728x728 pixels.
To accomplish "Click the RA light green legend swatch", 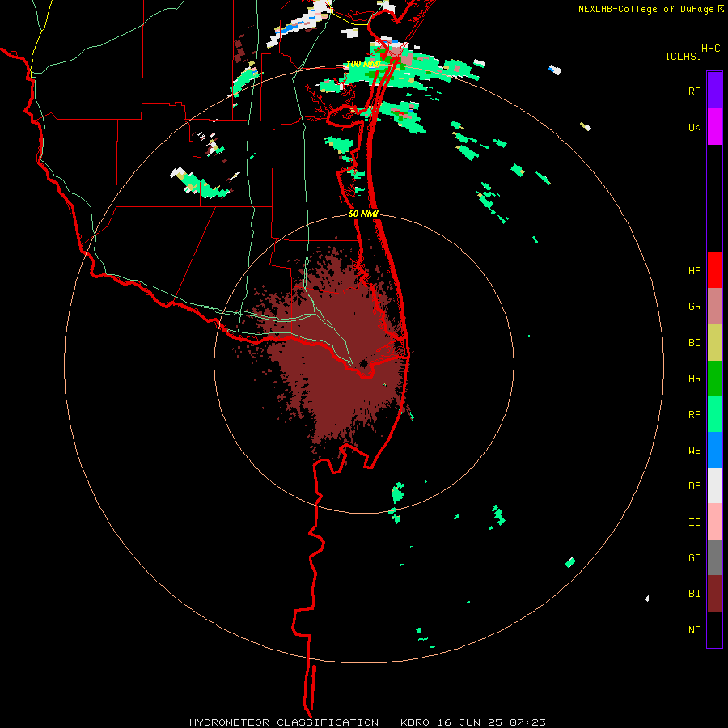I will 714,414.
